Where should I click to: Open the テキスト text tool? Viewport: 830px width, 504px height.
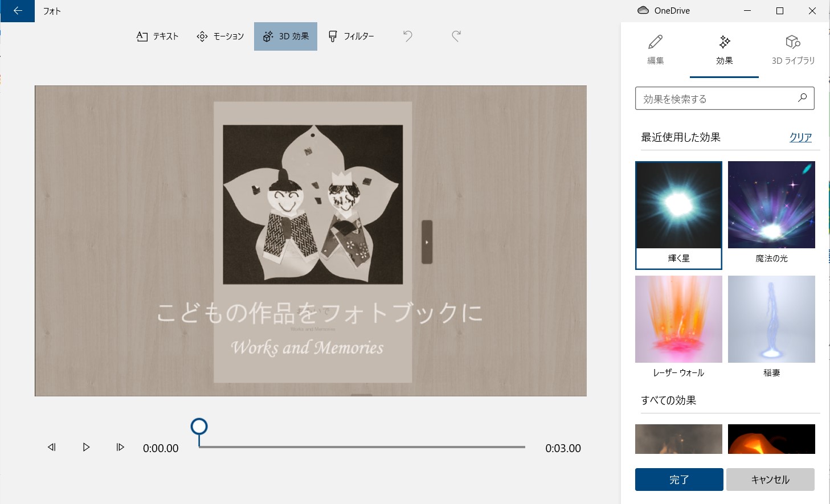(x=158, y=36)
